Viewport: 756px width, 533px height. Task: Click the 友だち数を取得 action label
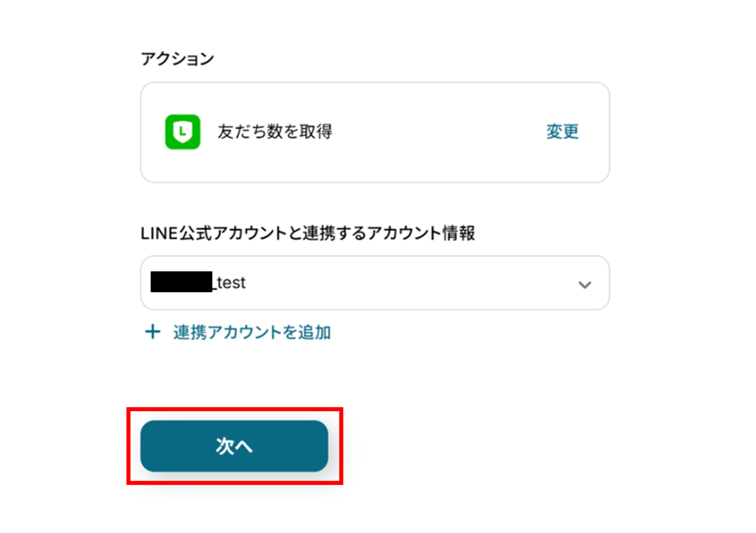[275, 132]
